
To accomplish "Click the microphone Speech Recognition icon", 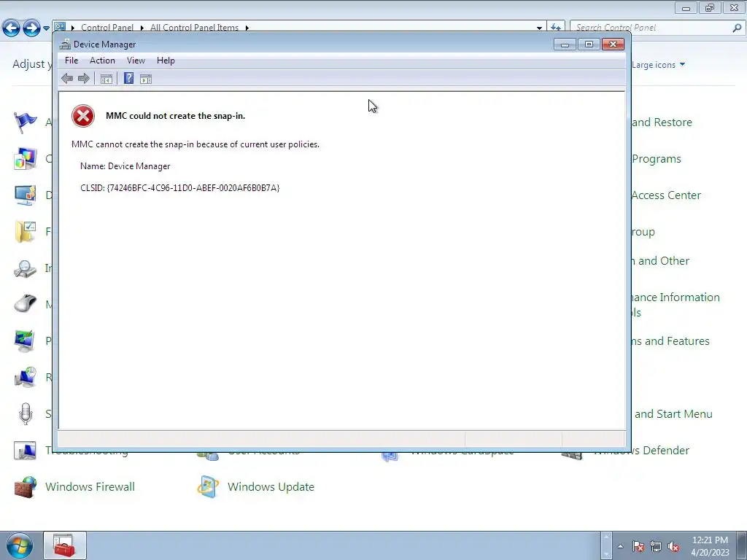I will coord(26,414).
